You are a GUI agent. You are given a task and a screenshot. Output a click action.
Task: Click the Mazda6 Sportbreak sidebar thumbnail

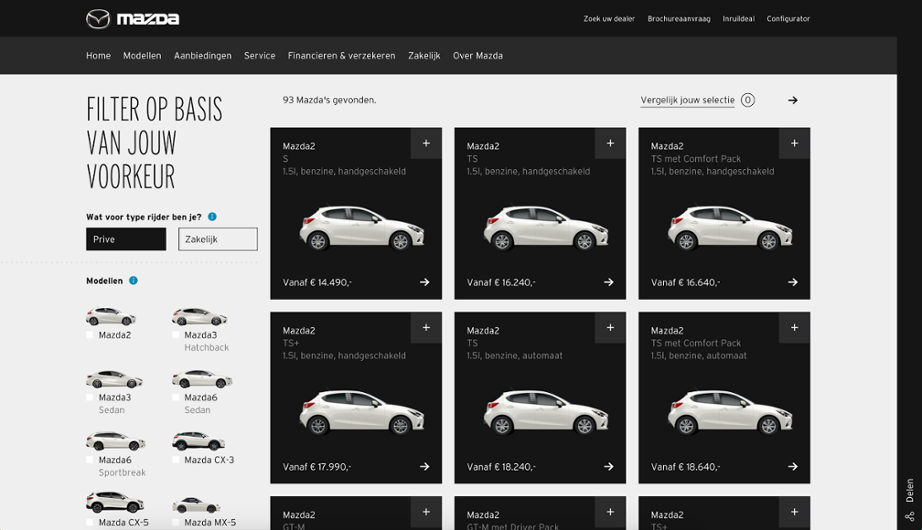click(115, 441)
